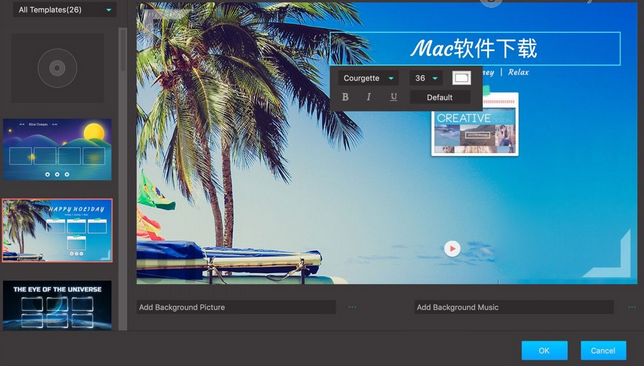Click the Add Background Music field

[514, 307]
